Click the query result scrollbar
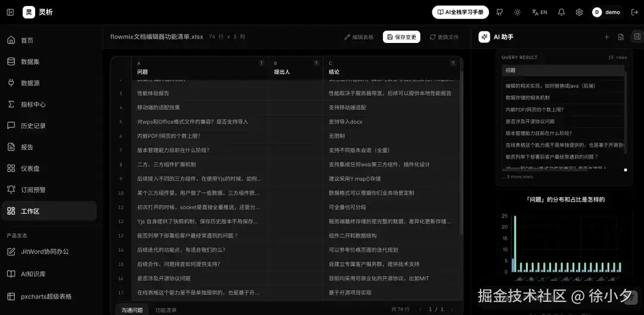 pyautogui.click(x=626, y=113)
